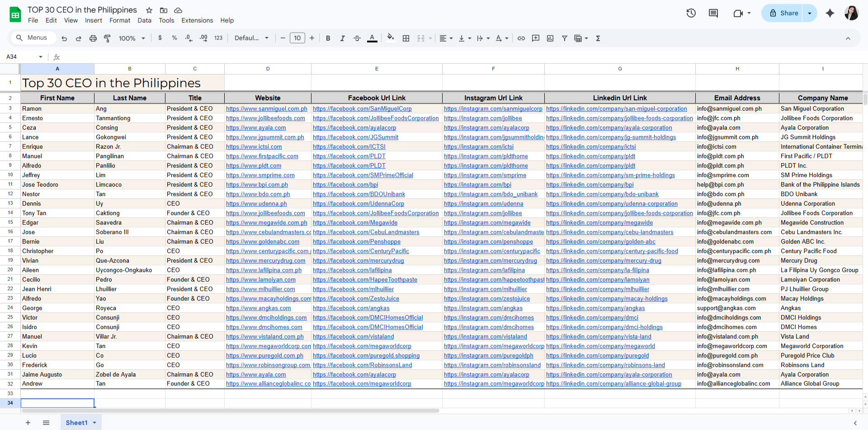Open the Extensions menu
Viewport: 868px width, 430px height.
[x=197, y=20]
